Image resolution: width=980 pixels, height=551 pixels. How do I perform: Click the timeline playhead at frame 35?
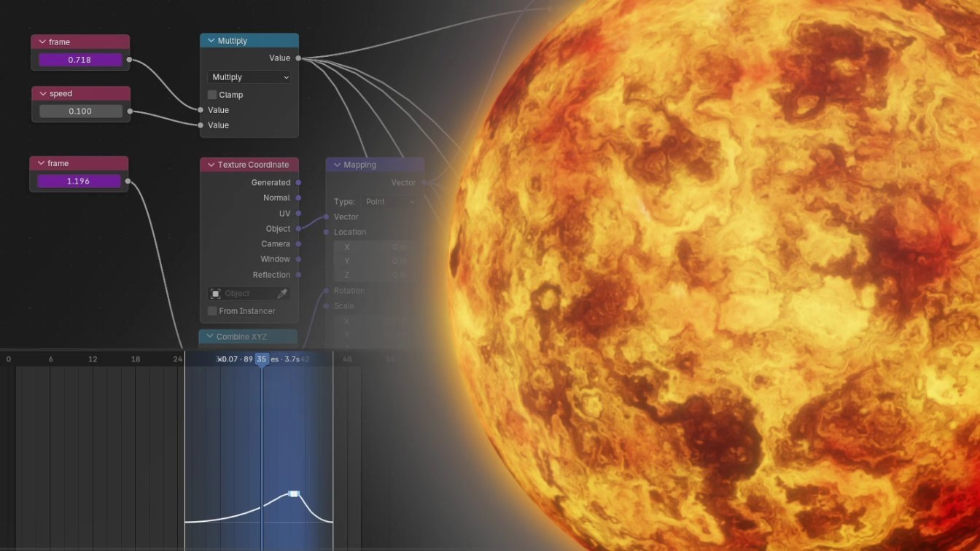point(262,359)
